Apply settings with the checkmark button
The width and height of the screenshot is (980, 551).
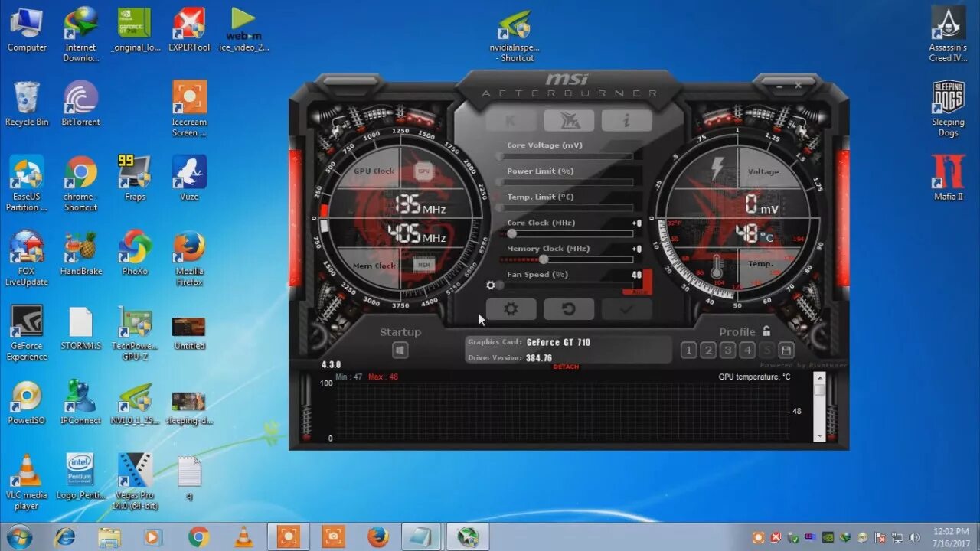pos(626,309)
